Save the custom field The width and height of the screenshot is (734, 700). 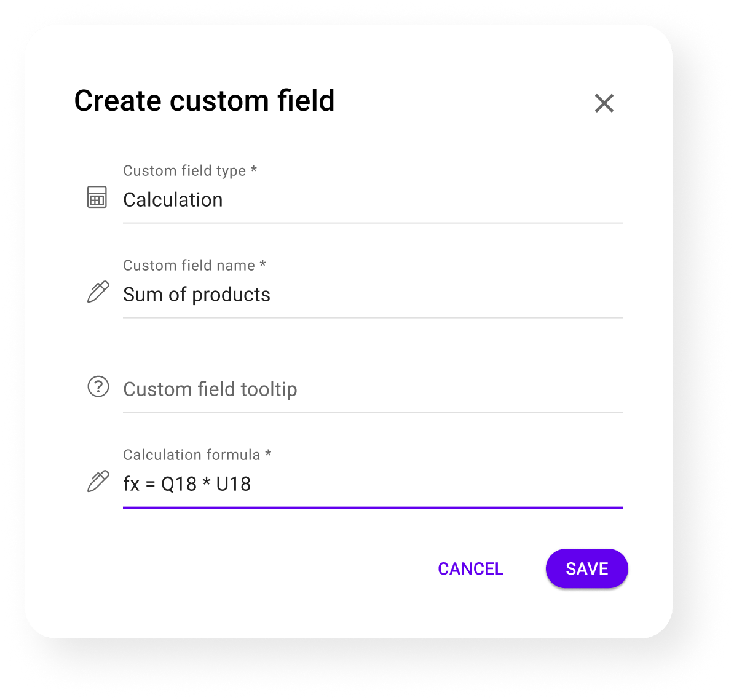pyautogui.click(x=586, y=568)
